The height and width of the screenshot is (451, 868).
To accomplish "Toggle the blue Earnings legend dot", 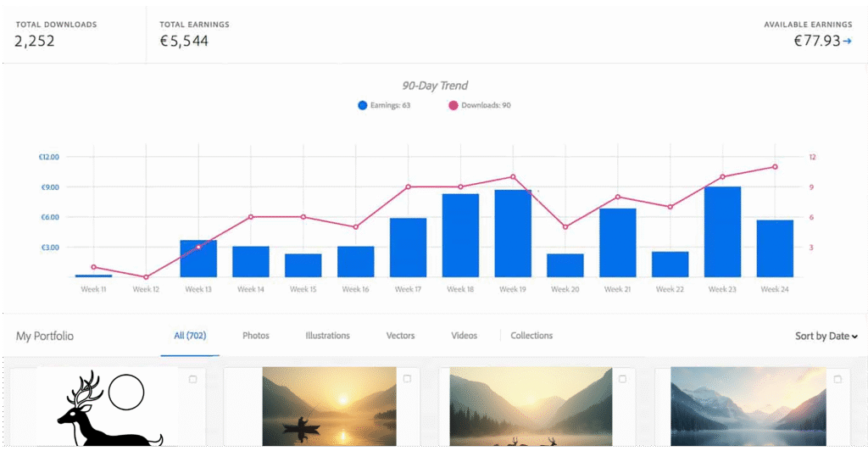I will (x=363, y=106).
